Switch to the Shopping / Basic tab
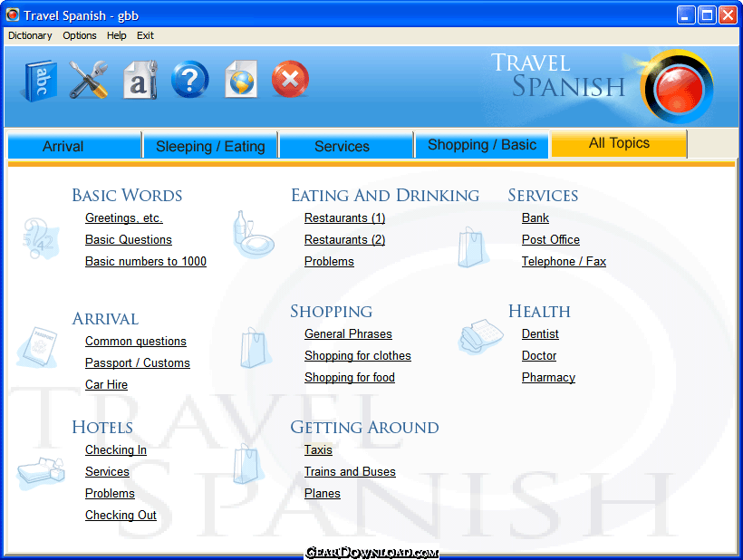This screenshot has width=743, height=560. click(x=482, y=144)
